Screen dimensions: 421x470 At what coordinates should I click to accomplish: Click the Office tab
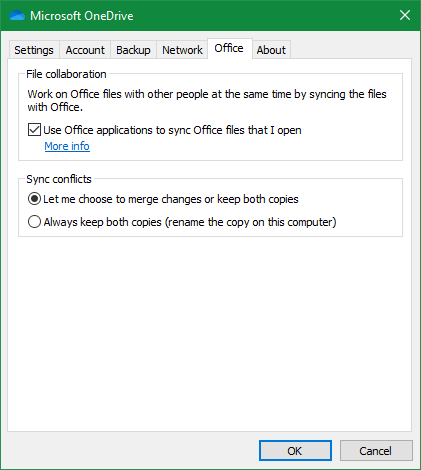point(229,49)
